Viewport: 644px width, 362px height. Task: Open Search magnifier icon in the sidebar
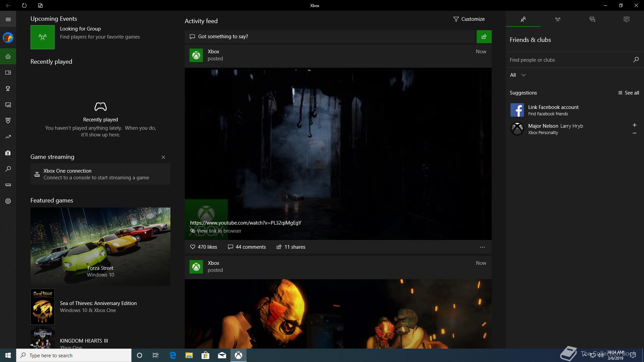click(x=8, y=169)
